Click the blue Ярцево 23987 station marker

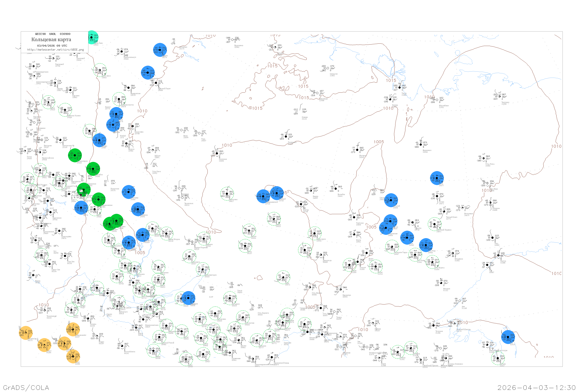100,140
